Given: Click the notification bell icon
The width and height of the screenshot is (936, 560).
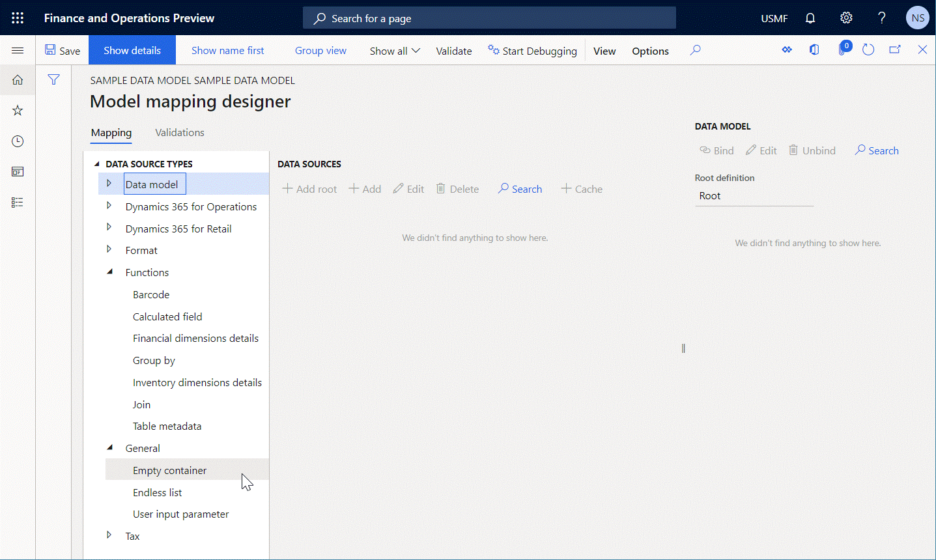Looking at the screenshot, I should 810,18.
